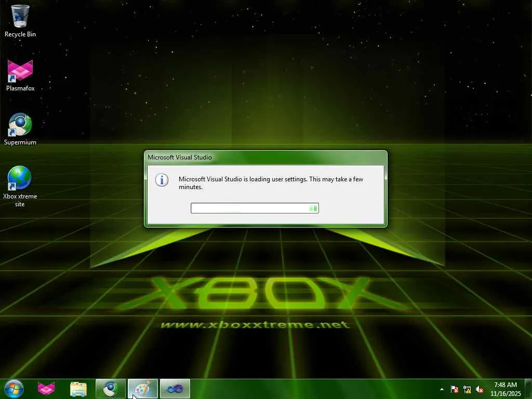This screenshot has width=532, height=399.
Task: Click the loading user settings message text
Action: tap(271, 183)
